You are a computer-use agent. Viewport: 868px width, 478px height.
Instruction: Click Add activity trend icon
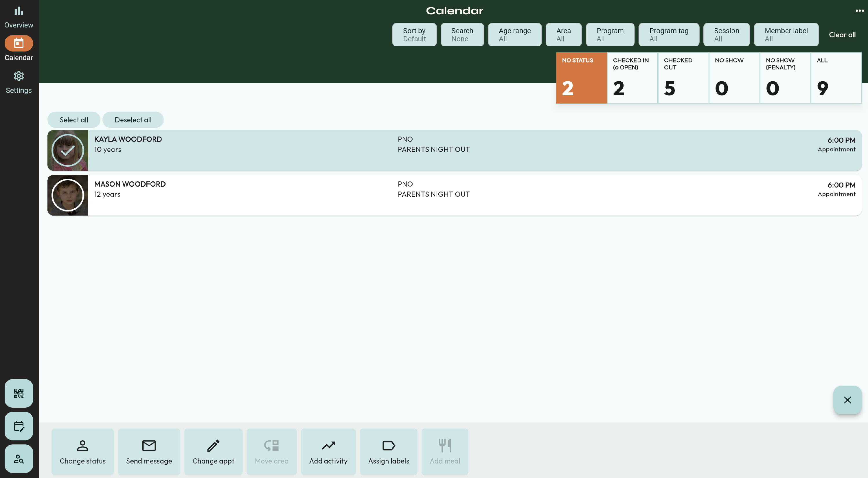pos(328,451)
